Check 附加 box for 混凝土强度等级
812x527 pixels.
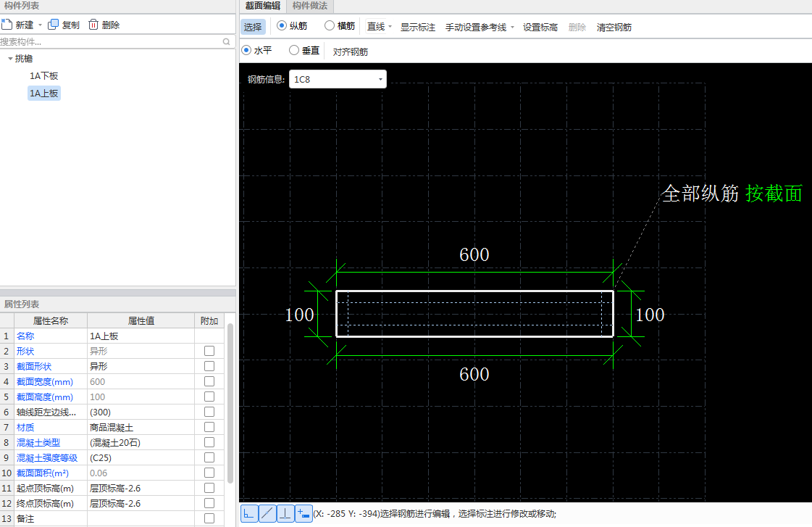[x=209, y=457]
